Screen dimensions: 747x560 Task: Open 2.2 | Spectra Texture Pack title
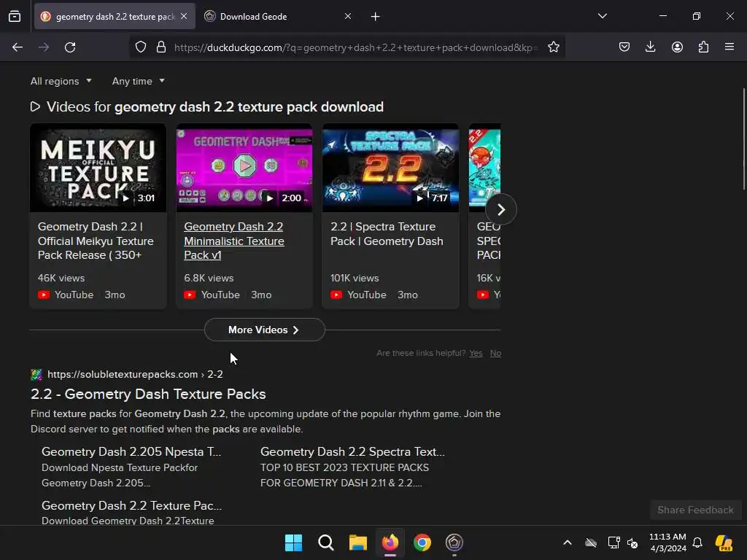(x=387, y=234)
